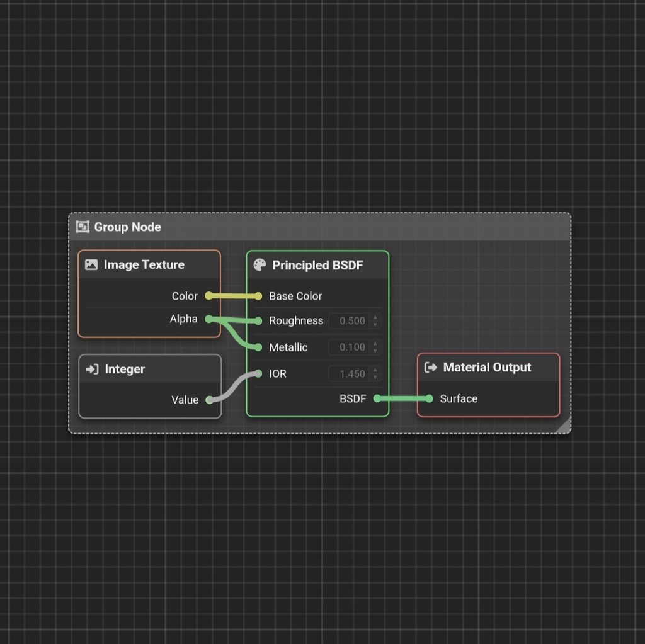Click the Color output socket
This screenshot has height=644, width=645.
tap(208, 296)
